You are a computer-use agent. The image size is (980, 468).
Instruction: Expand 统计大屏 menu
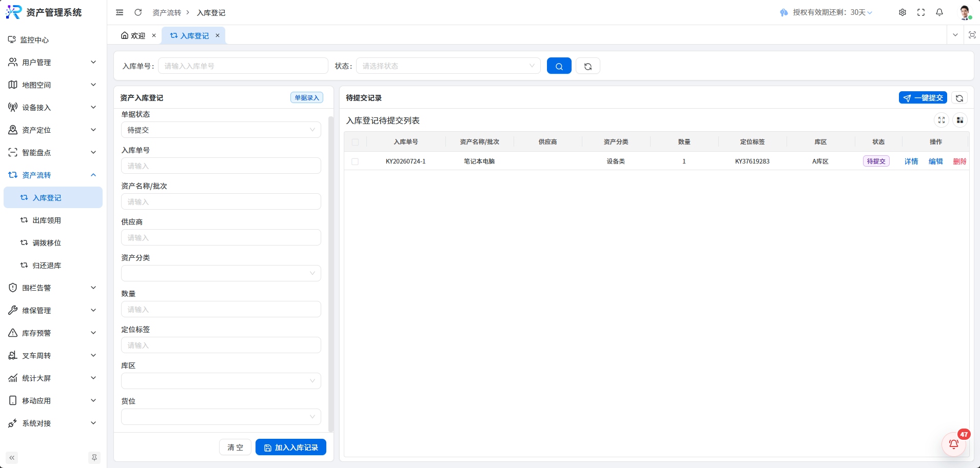tap(53, 378)
